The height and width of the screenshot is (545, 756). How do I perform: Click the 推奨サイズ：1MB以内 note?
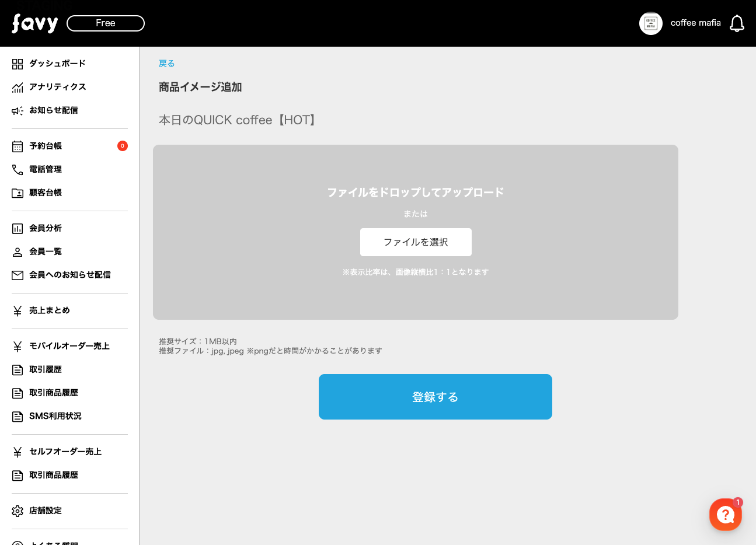pyautogui.click(x=198, y=341)
